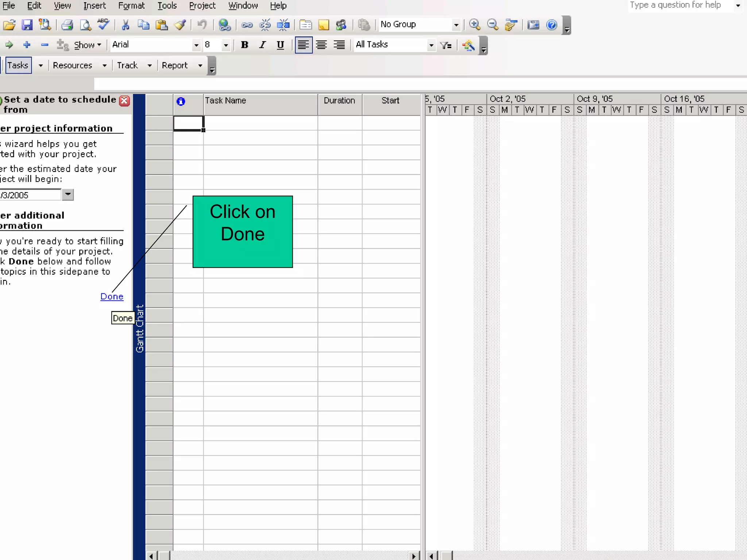Toggle Underline formatting button
Image resolution: width=747 pixels, height=560 pixels.
pyautogui.click(x=280, y=45)
